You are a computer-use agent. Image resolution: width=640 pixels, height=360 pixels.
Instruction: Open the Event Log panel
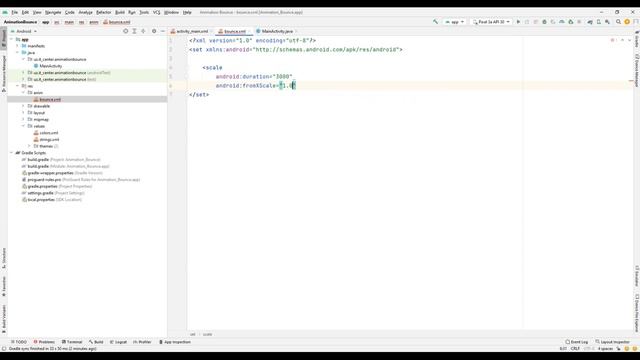pos(577,342)
